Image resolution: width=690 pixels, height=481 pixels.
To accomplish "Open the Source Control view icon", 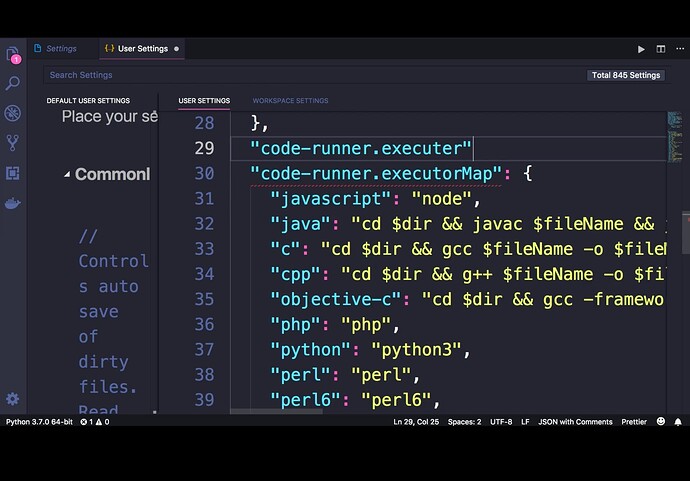I will point(13,143).
